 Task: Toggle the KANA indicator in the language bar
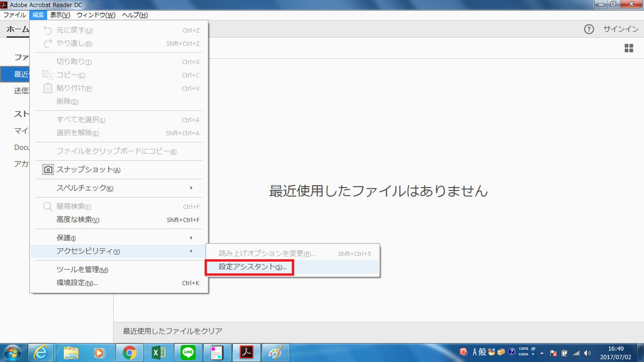click(x=523, y=354)
